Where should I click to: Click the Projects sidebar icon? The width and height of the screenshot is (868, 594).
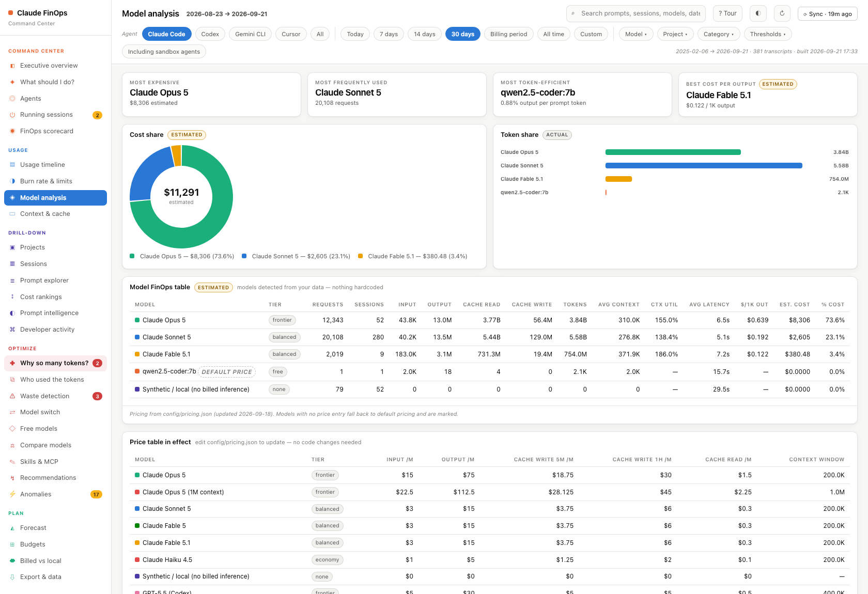click(12, 247)
